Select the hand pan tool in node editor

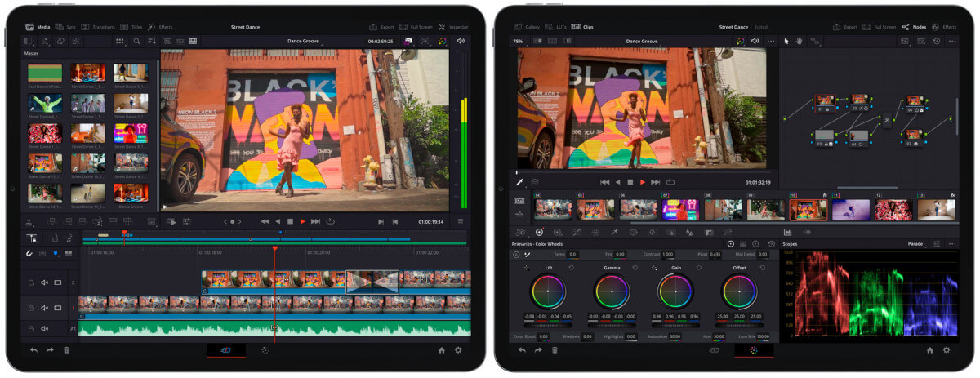pyautogui.click(x=800, y=41)
